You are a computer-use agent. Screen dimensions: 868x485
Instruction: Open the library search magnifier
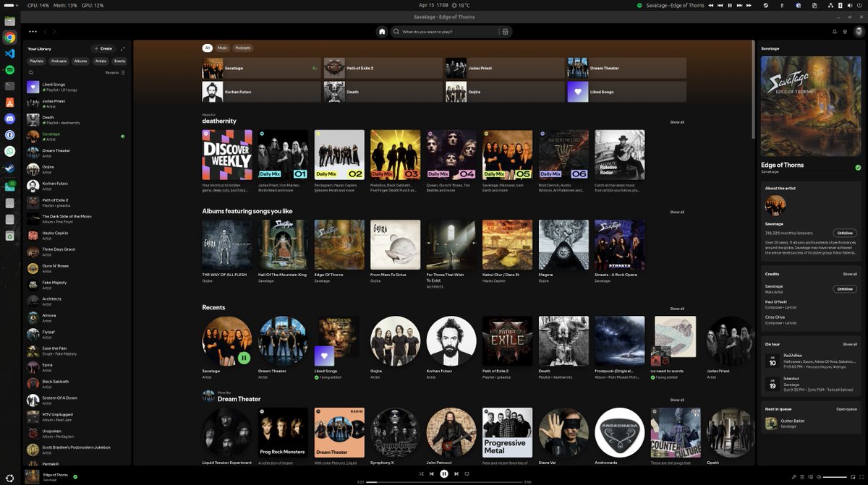pos(31,72)
